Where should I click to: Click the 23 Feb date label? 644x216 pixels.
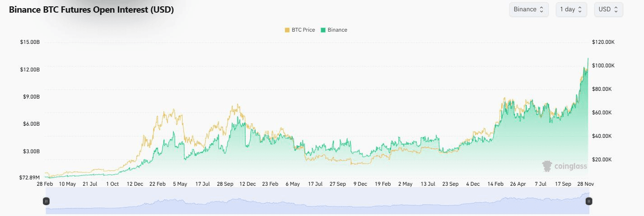270,184
